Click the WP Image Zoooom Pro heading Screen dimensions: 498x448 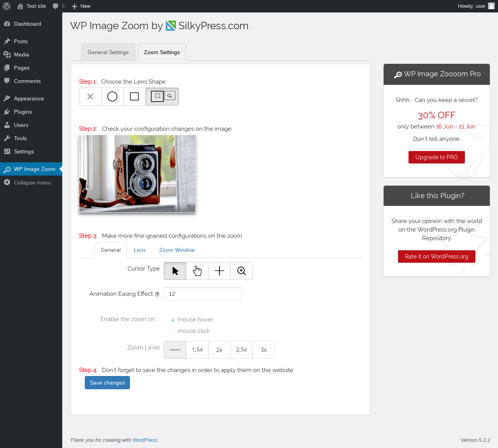point(442,74)
